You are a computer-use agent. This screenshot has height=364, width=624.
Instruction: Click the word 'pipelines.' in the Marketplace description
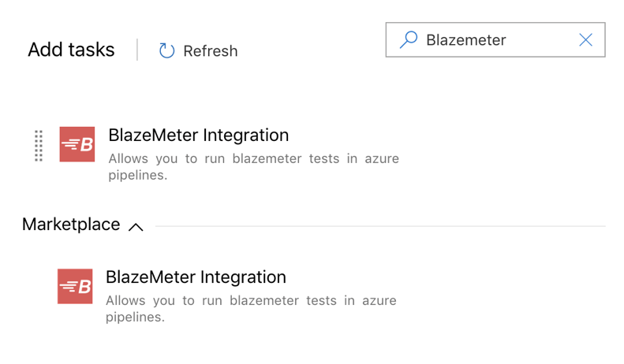(136, 318)
